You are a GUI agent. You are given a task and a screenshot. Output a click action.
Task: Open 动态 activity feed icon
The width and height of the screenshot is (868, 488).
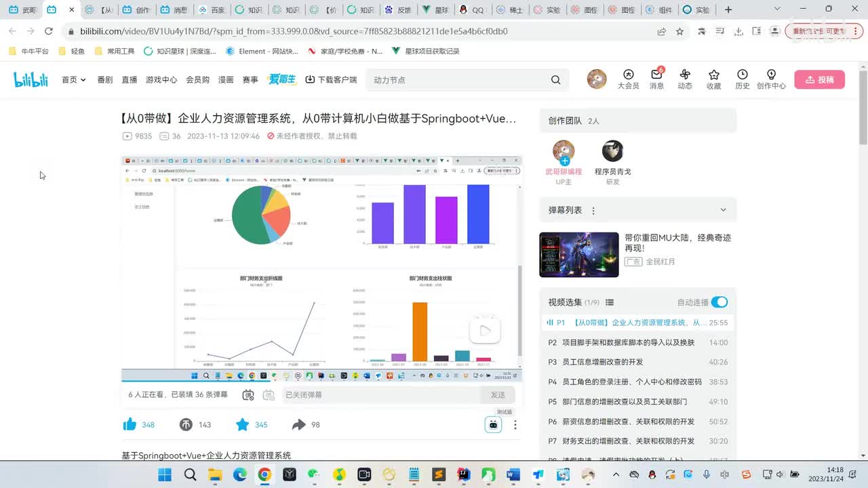tap(685, 79)
